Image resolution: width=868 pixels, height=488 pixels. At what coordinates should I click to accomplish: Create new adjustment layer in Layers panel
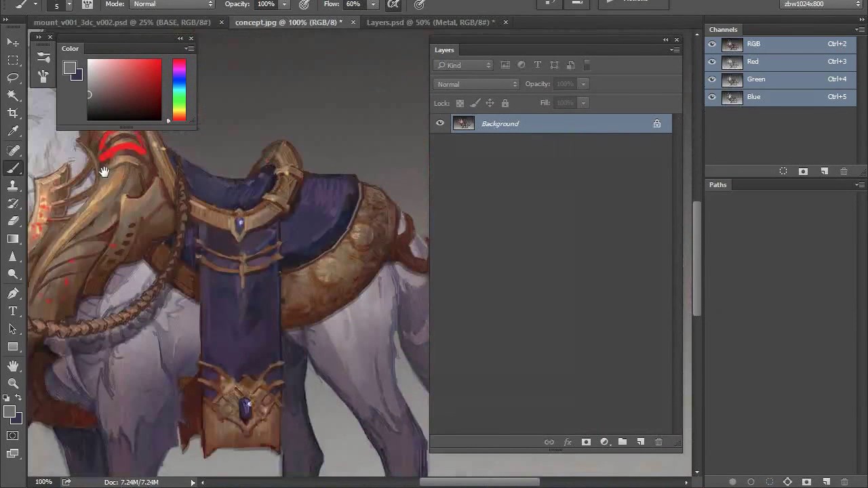604,442
